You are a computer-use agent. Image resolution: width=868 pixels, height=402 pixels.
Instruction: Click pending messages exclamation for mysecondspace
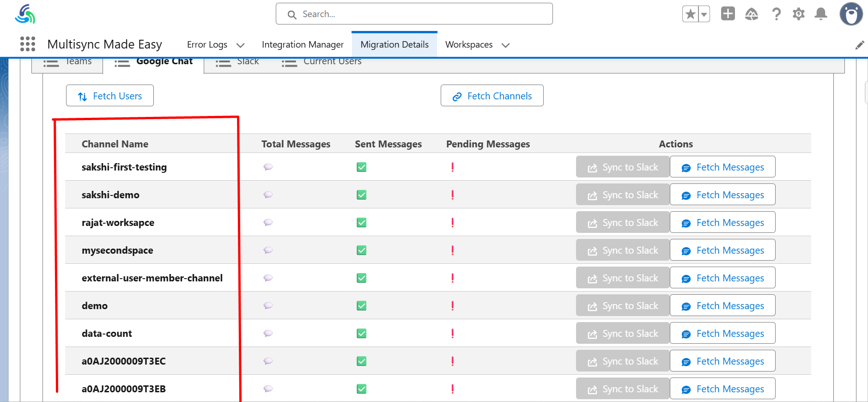click(453, 250)
